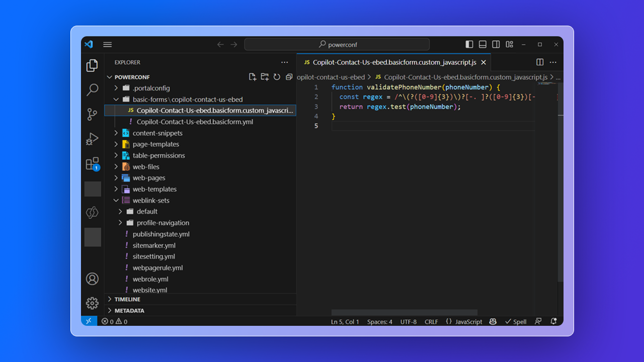The width and height of the screenshot is (644, 362).
Task: Open the hamburger menu
Action: pyautogui.click(x=107, y=44)
